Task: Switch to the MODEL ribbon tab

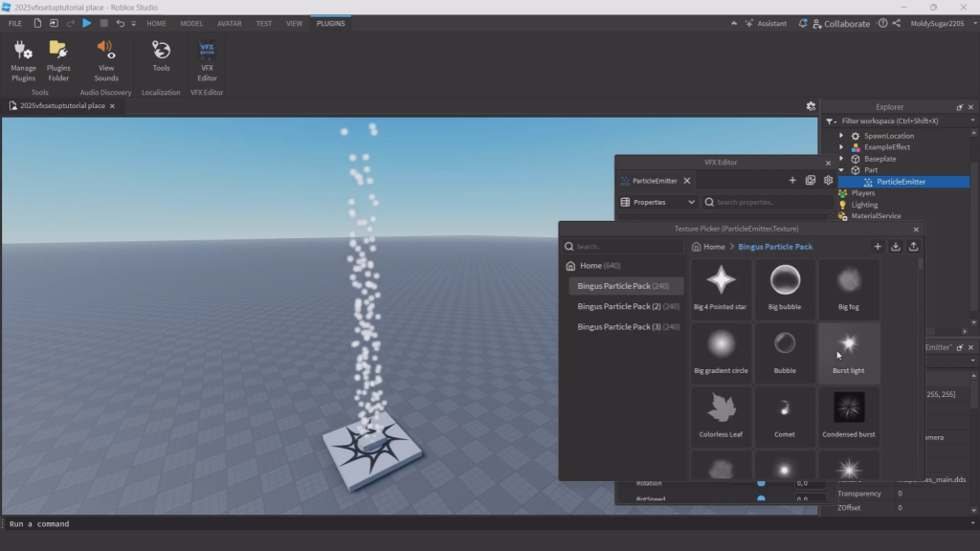Action: point(191,23)
